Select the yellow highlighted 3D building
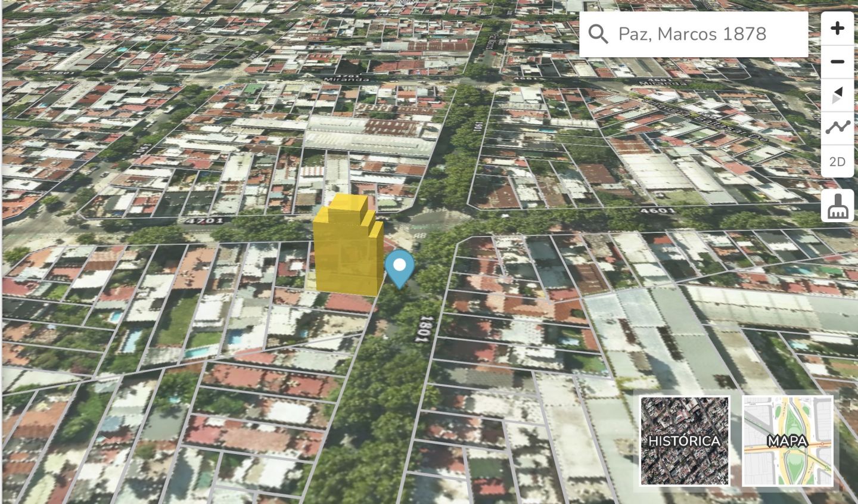This screenshot has height=504, width=858. click(347, 250)
